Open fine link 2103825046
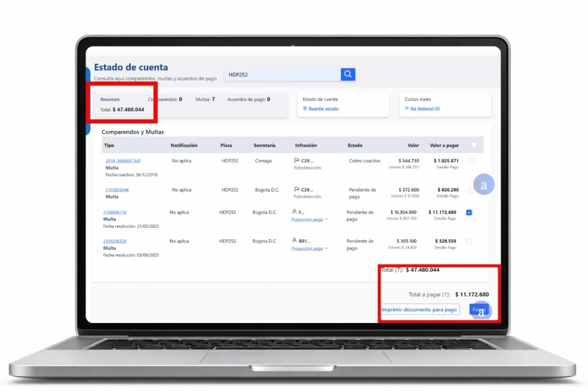This screenshot has width=588, height=392. click(117, 189)
